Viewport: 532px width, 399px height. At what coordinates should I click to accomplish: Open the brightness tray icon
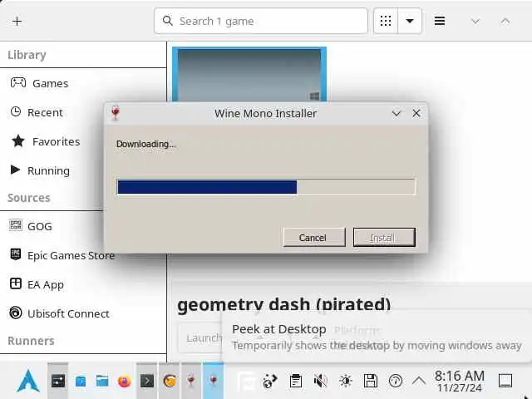tap(346, 381)
